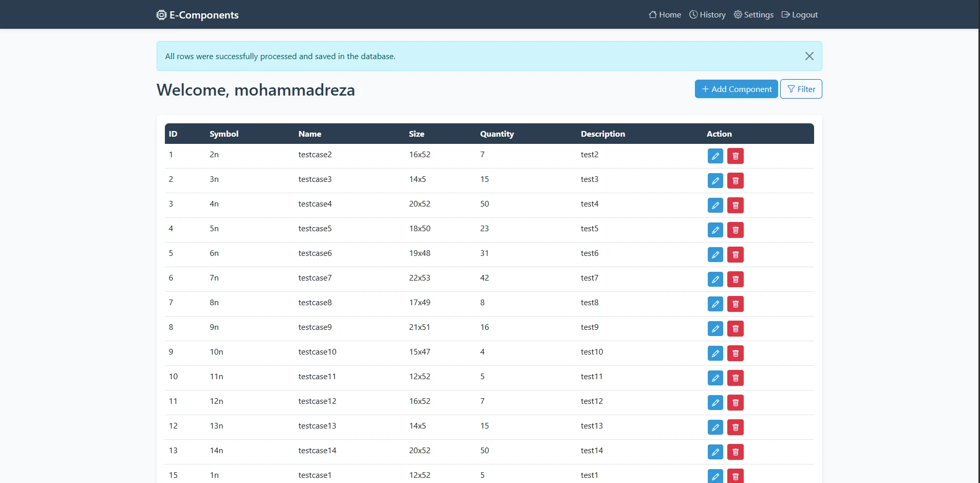Delete the testcase14 component
This screenshot has width=980, height=483.
[735, 452]
